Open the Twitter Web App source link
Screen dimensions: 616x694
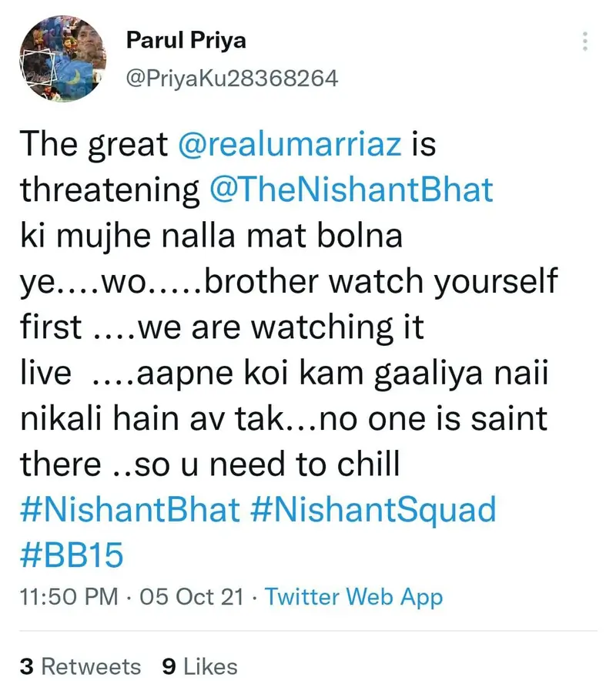[354, 597]
